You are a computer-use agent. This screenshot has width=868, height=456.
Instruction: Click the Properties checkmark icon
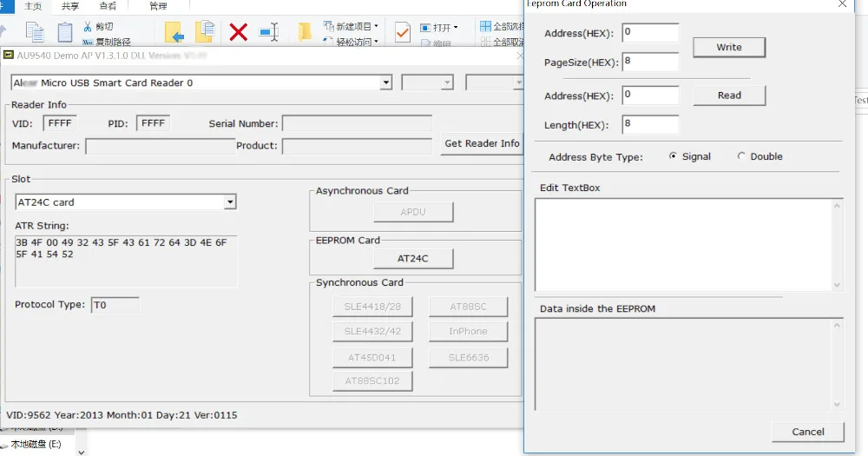403,32
